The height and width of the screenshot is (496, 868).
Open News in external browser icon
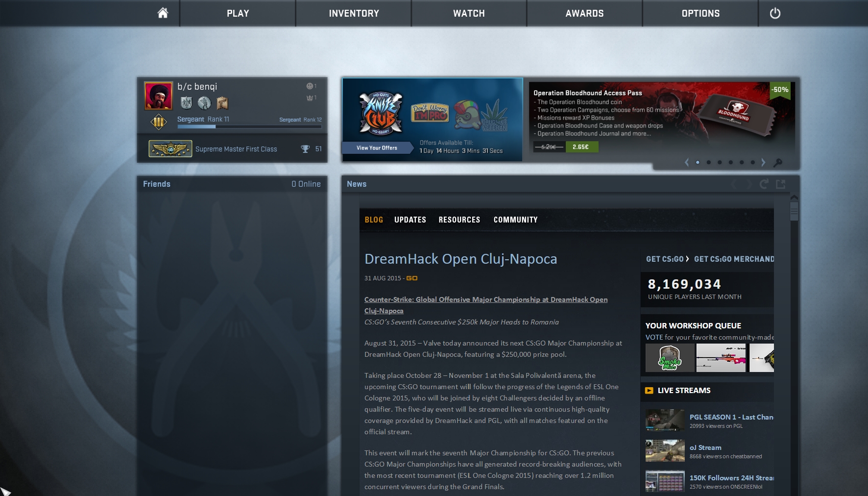[781, 184]
